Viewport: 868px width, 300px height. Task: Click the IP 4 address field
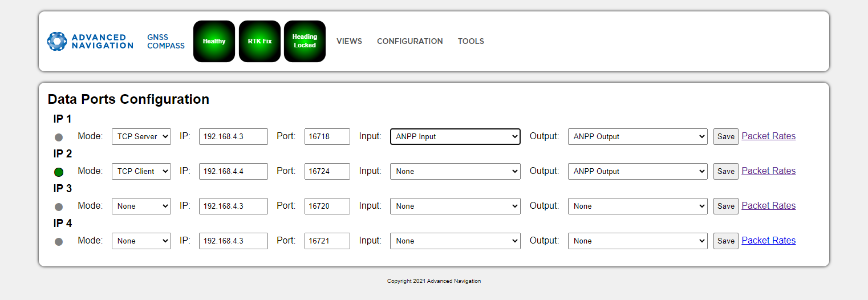coord(233,241)
